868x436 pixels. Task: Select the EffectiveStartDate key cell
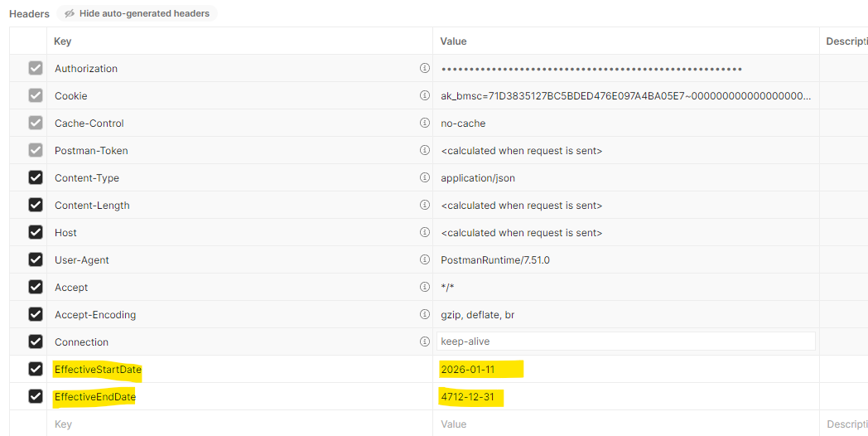coord(239,369)
